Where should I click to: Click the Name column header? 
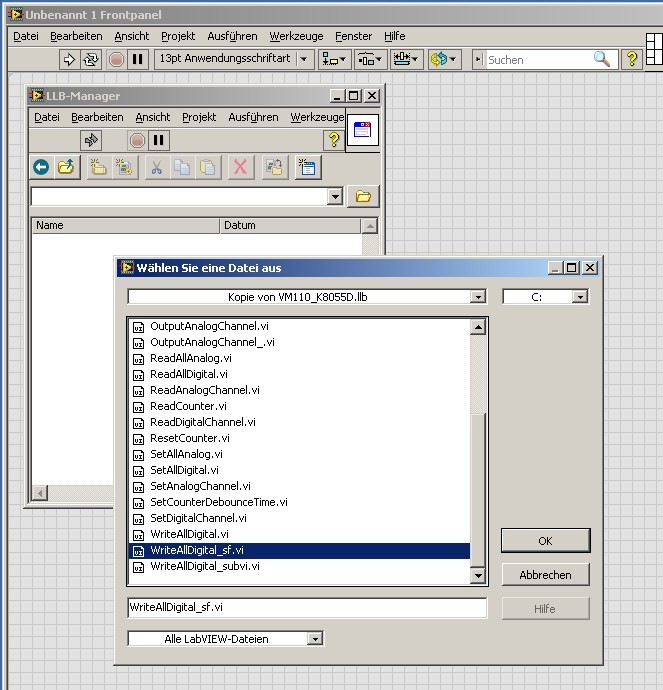click(x=126, y=225)
